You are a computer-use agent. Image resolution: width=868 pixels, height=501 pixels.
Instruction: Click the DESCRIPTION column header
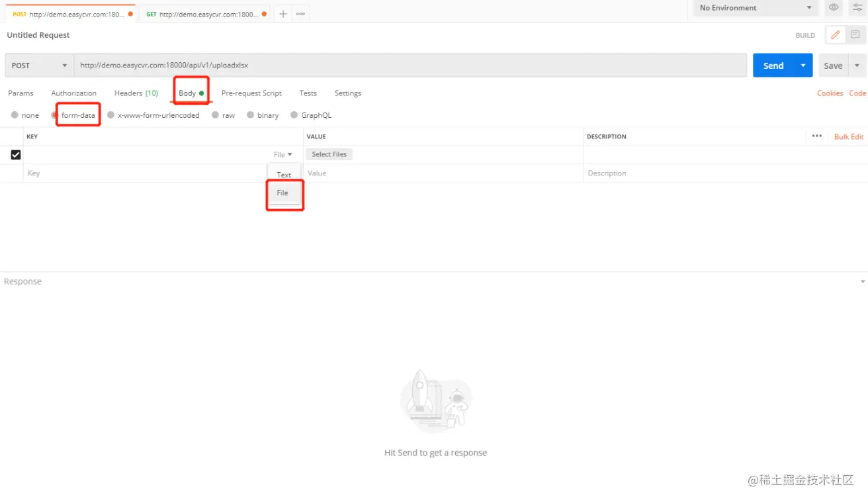click(607, 136)
